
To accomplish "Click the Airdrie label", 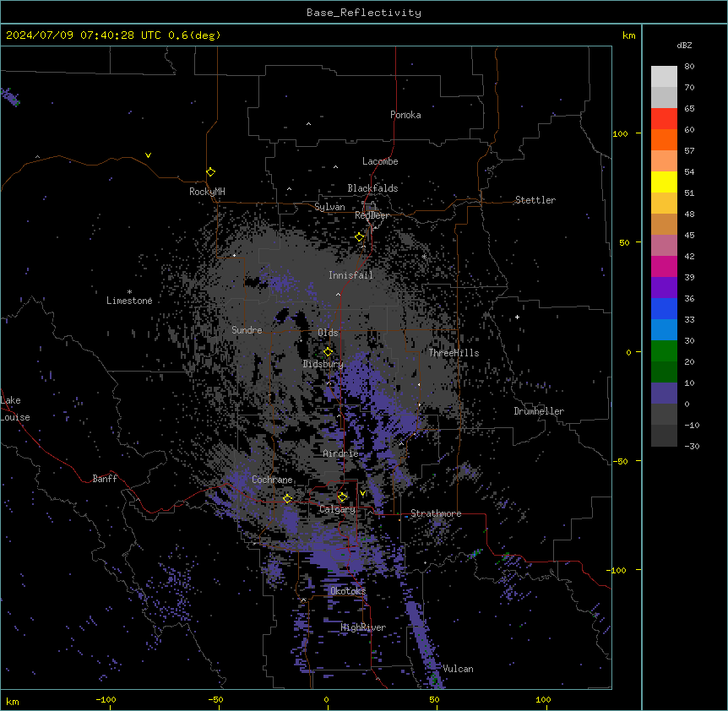I will click(341, 453).
